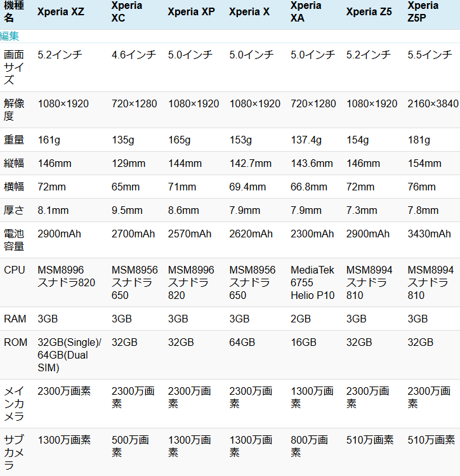
Task: Click the 2570mAh battery cell
Action: click(190, 234)
